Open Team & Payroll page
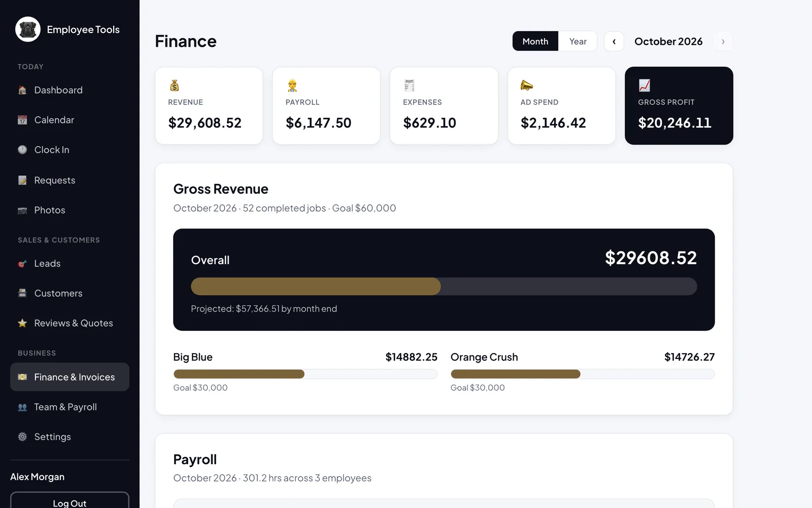This screenshot has height=508, width=812. point(70,407)
